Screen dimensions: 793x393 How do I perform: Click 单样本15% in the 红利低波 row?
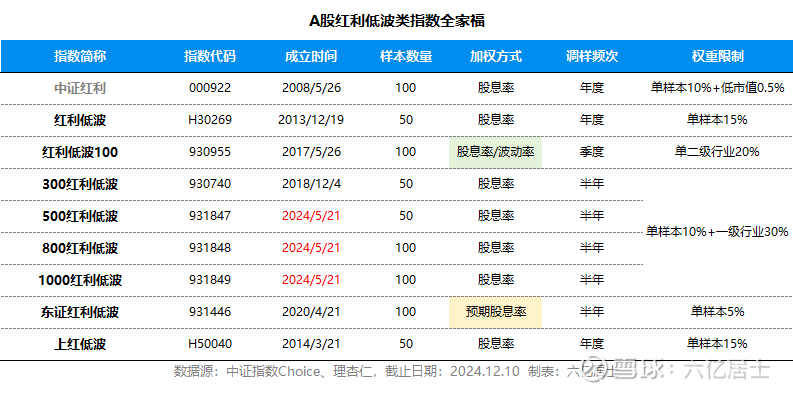pos(717,120)
